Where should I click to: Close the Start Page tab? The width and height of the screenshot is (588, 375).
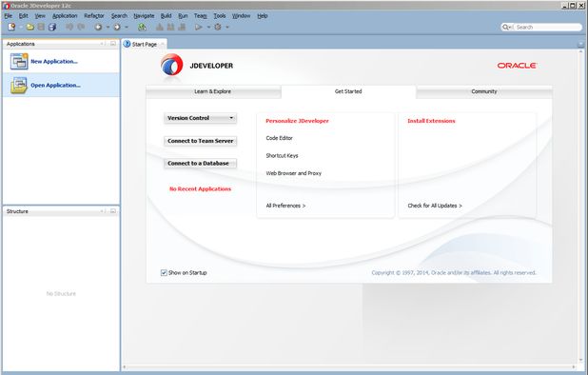pos(163,44)
